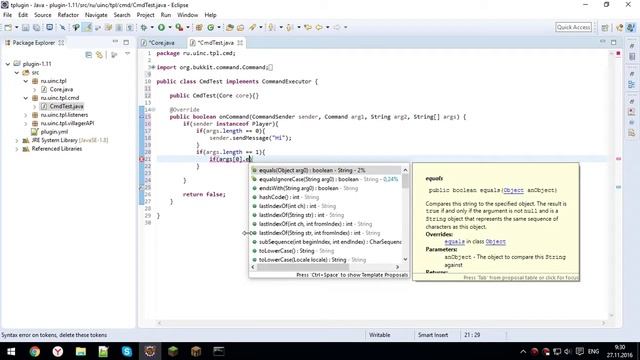The image size is (640, 360).
Task: Click the Next Annotation icon
Action: [x=271, y=27]
